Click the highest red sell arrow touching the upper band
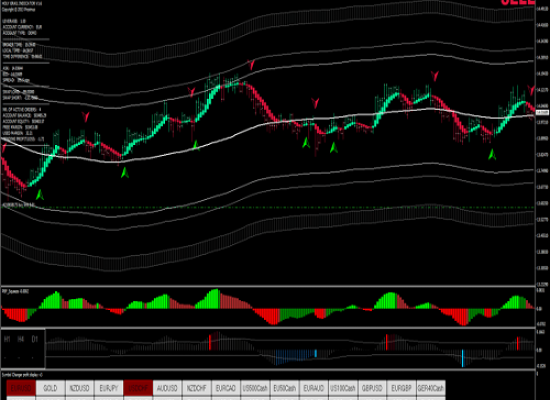The width and height of the screenshot is (550, 400). pyautogui.click(x=251, y=65)
